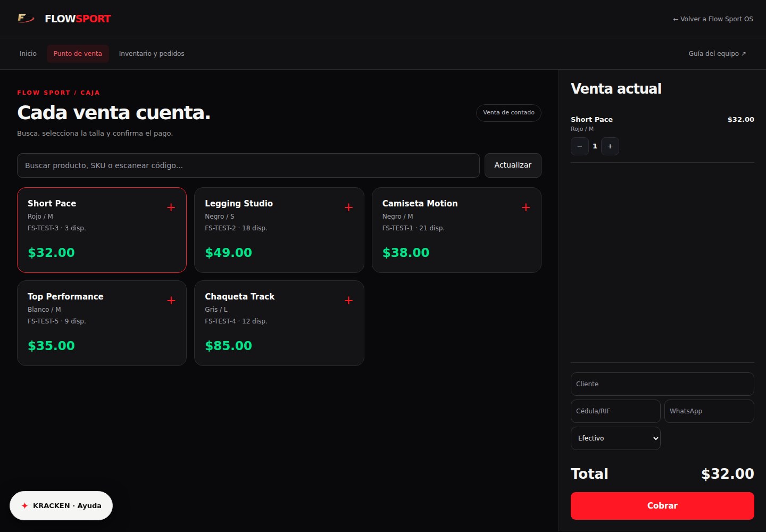Click the Venta de contado pill
This screenshot has height=532, width=766.
point(509,113)
